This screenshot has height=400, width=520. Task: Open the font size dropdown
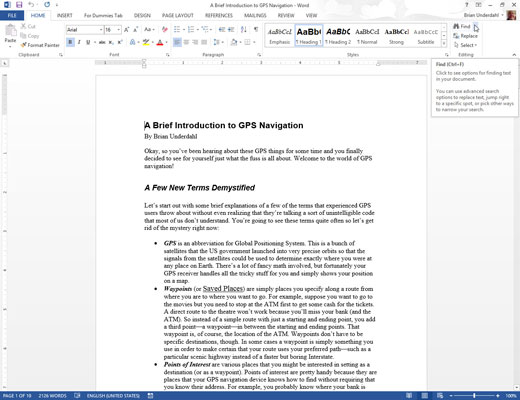point(119,30)
